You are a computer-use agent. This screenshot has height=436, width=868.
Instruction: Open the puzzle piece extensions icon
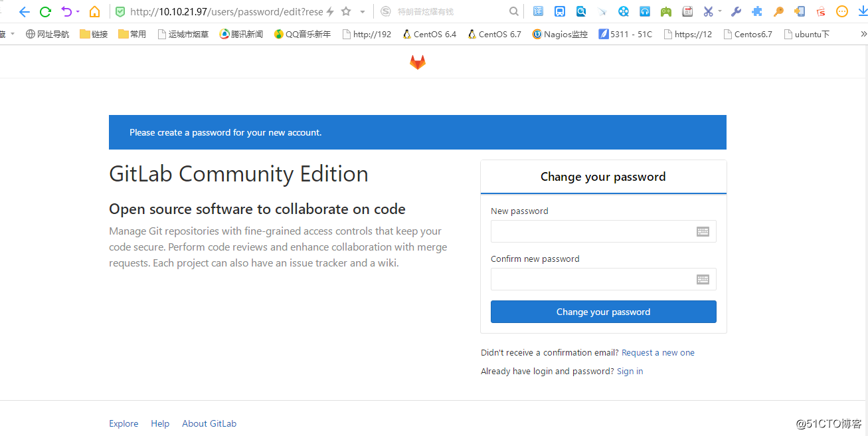click(757, 11)
